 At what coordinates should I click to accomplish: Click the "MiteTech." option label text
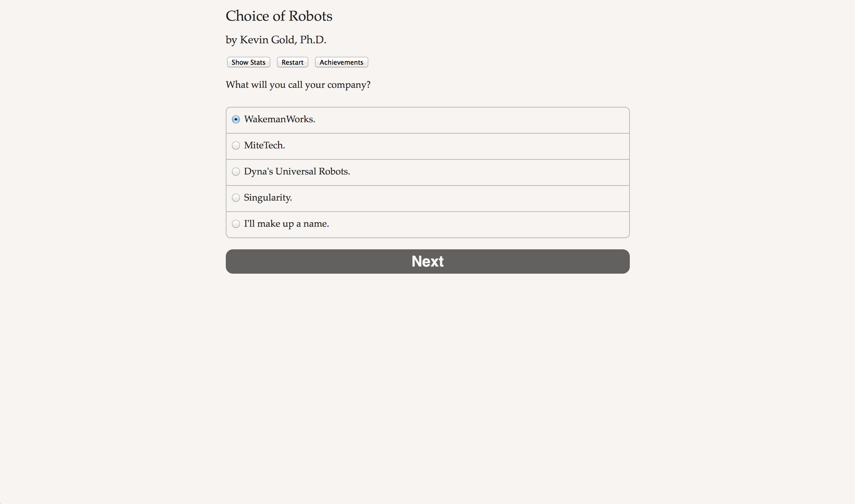click(264, 145)
